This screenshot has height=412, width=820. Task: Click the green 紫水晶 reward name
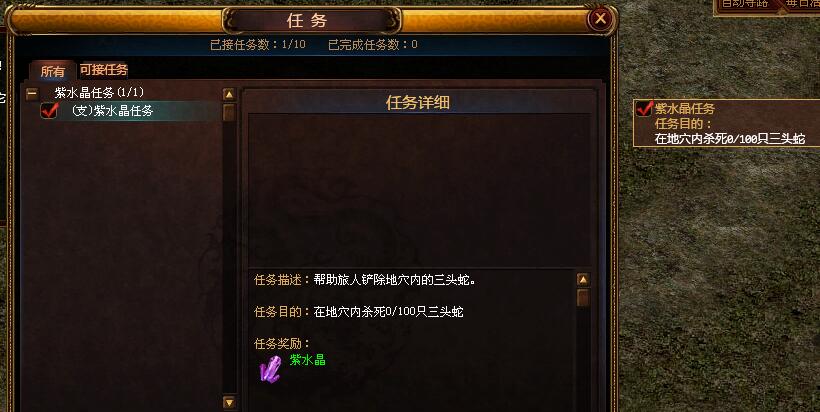coord(308,360)
